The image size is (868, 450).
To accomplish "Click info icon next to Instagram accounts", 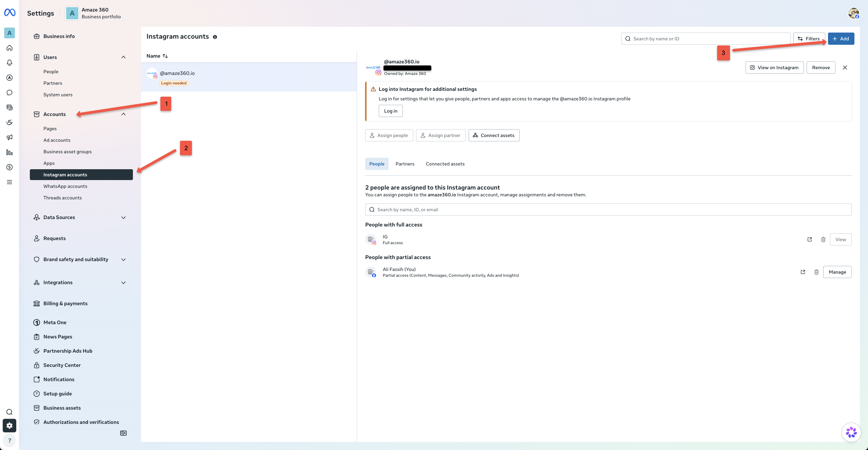I will click(x=215, y=37).
